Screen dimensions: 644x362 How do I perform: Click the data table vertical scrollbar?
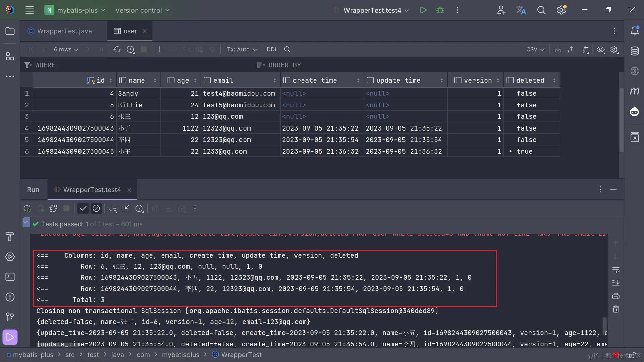(621, 120)
